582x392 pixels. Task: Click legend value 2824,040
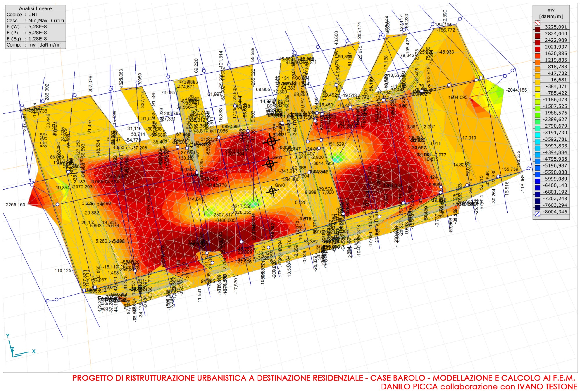tap(556, 33)
